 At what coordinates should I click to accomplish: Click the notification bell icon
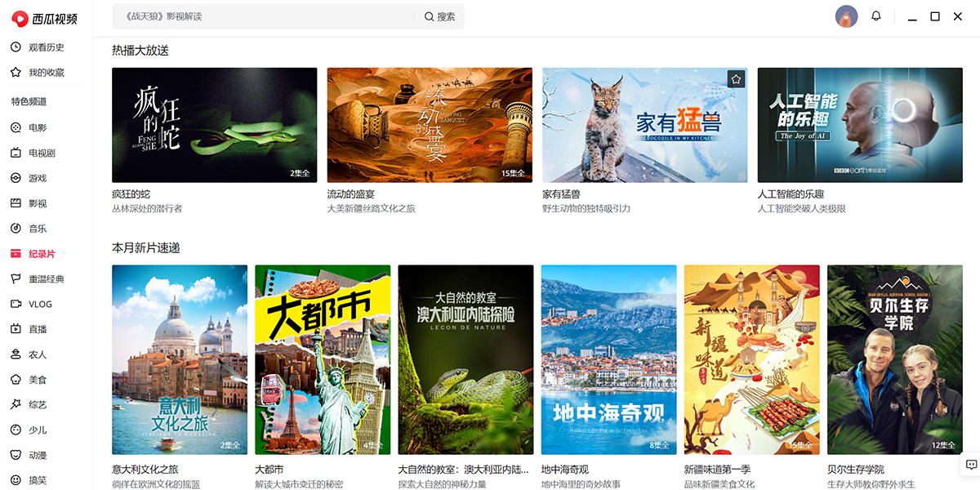[x=876, y=16]
